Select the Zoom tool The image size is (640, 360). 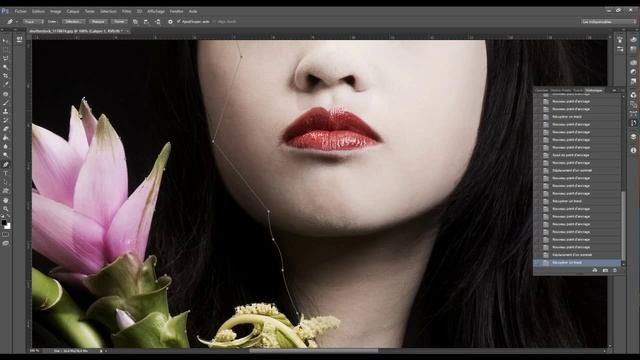pyautogui.click(x=5, y=209)
